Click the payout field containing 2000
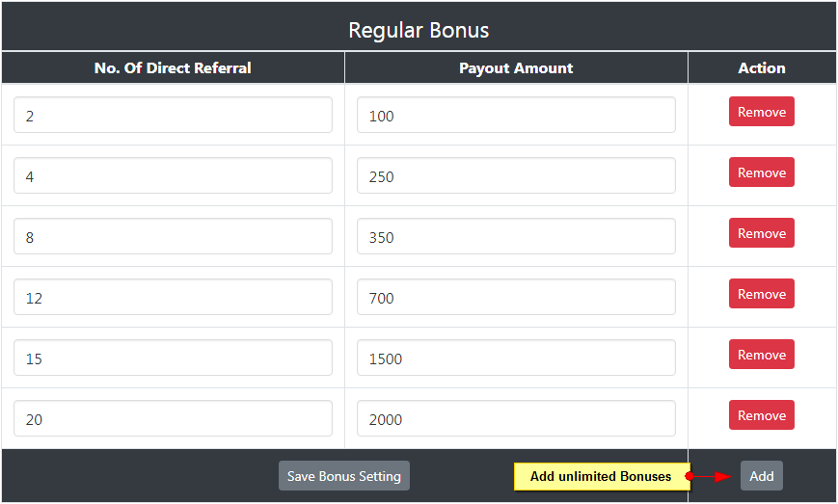 coord(516,419)
